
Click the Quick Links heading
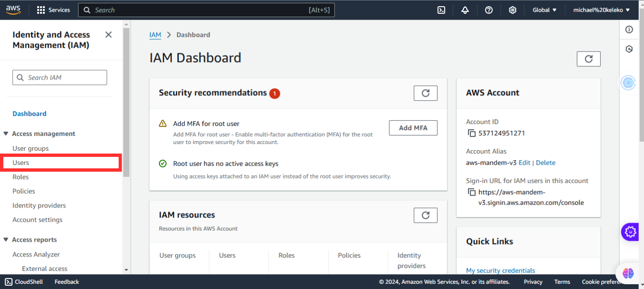(x=489, y=241)
